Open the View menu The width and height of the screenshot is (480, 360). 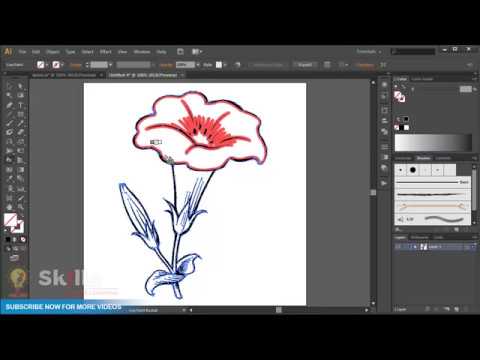coord(122,52)
